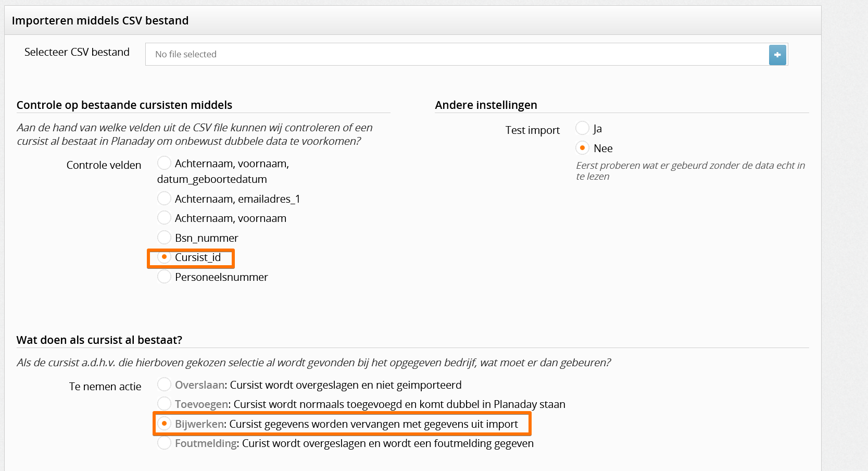Select the Bijwerken action radio button

pos(164,424)
